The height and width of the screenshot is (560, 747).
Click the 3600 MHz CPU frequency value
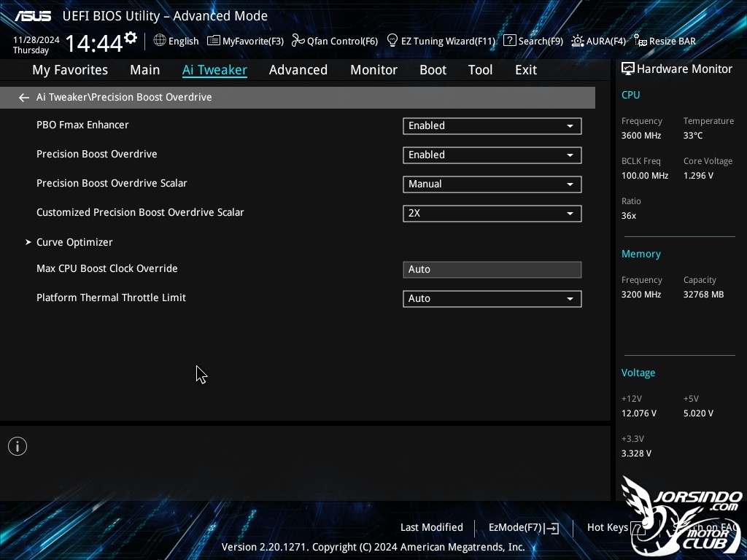[640, 135]
